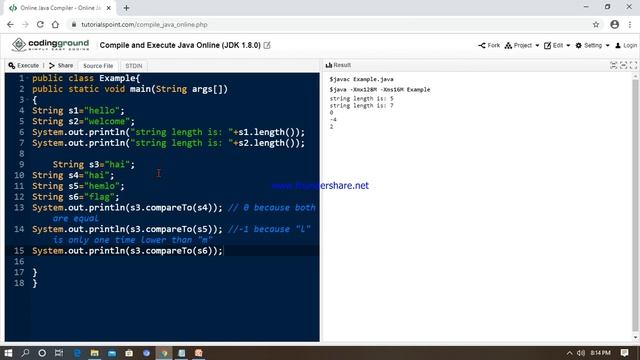Open Chrome's three-dot menu
This screenshot has height=360, width=640.
point(630,24)
